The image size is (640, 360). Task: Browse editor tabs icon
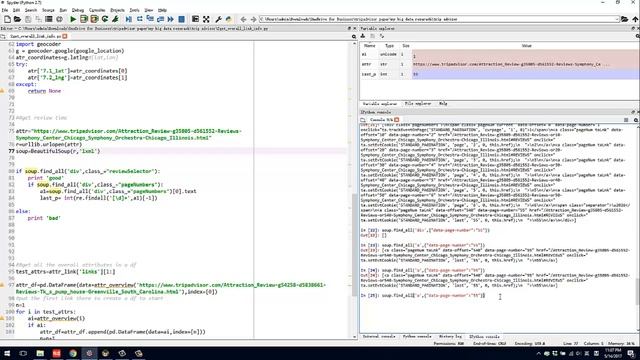(x=3, y=36)
